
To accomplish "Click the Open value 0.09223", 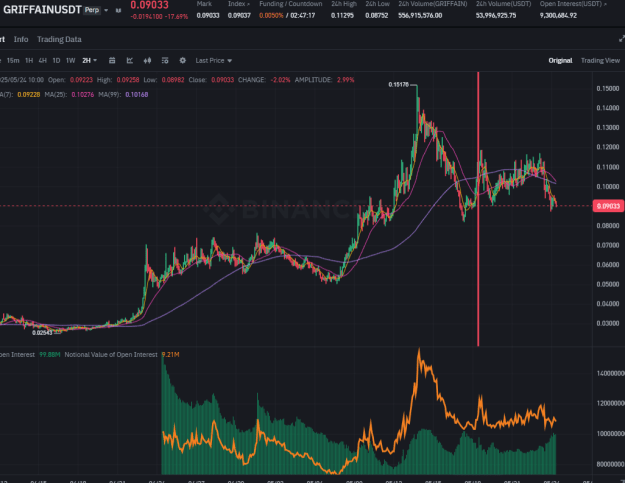I will [x=81, y=80].
